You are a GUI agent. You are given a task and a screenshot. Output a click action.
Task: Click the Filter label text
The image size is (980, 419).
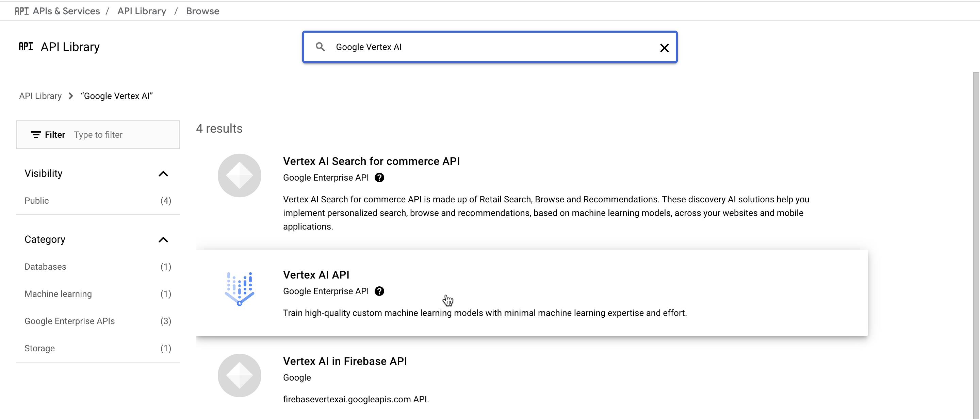(x=55, y=135)
